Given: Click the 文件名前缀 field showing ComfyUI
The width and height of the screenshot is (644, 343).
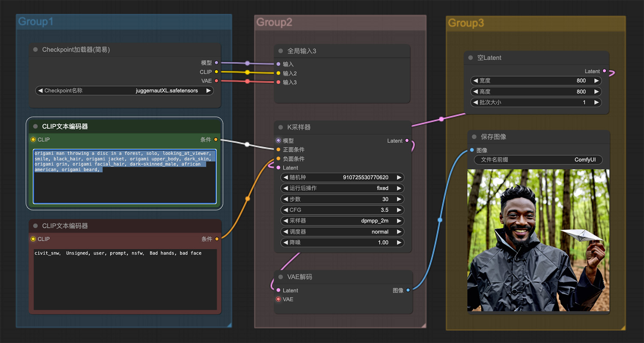Looking at the screenshot, I should point(538,160).
